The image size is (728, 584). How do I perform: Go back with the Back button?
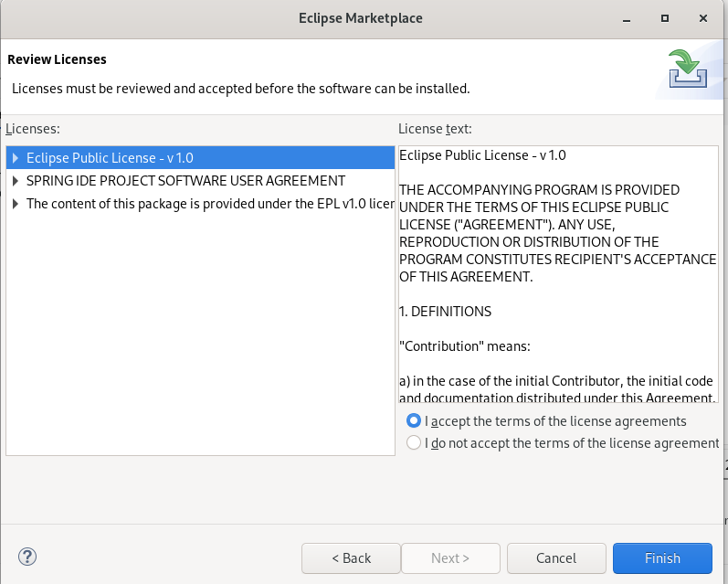351,558
